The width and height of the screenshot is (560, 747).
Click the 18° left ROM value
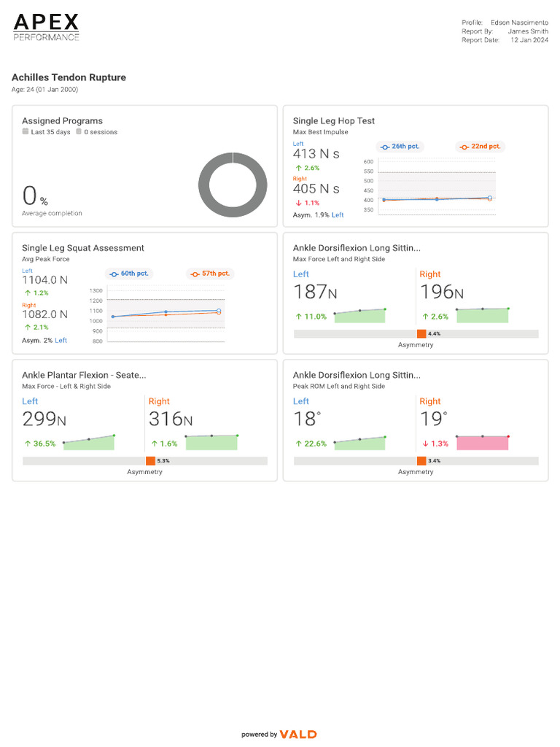pos(307,419)
